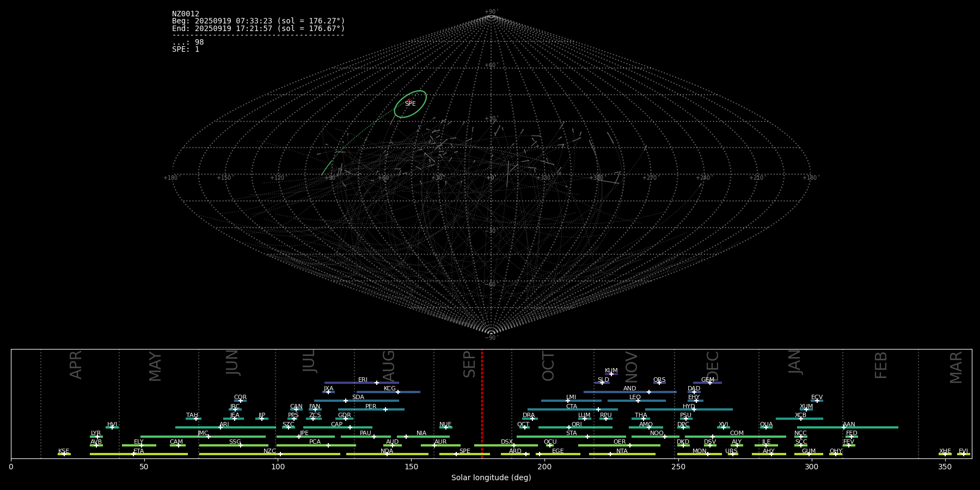Click the EVI shower label in timeline
980x490 pixels.
click(x=963, y=451)
